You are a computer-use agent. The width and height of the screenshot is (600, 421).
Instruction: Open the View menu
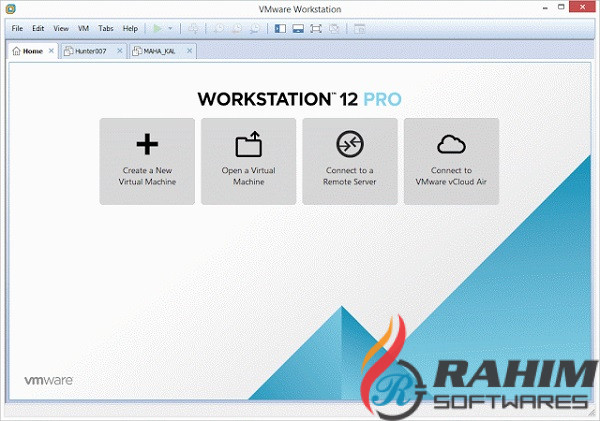point(61,28)
